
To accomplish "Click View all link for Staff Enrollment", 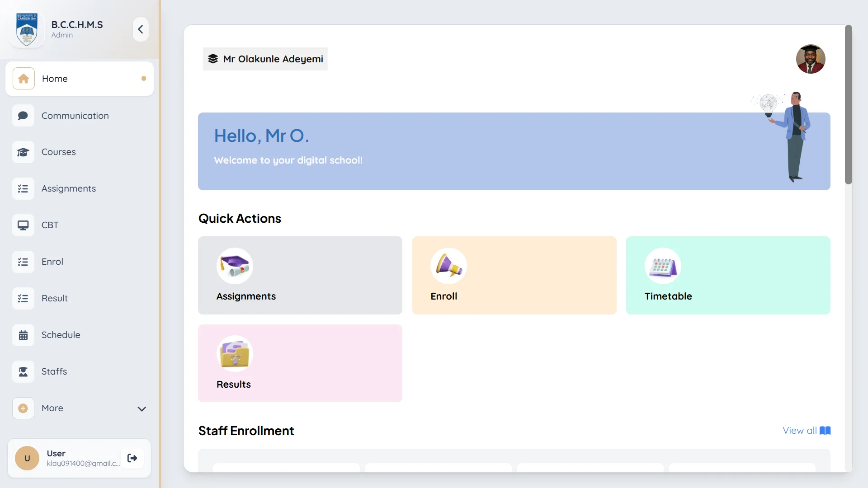I will (x=806, y=431).
